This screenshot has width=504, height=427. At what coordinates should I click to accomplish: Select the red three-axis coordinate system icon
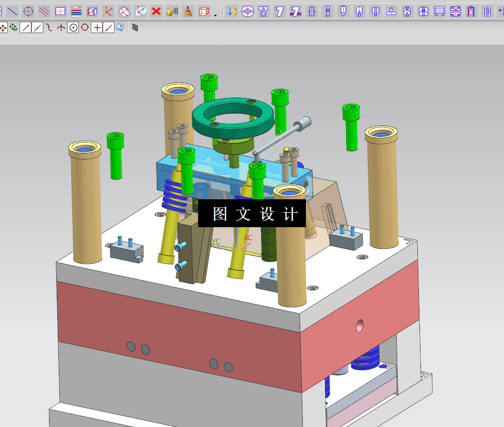[x=108, y=11]
